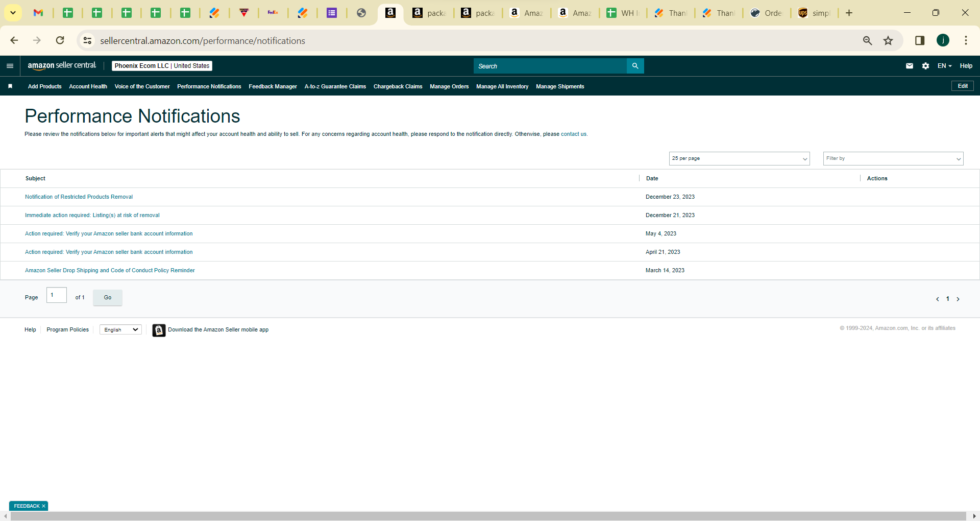Image resolution: width=980 pixels, height=521 pixels.
Task: Click the Edit bookmarks button
Action: pos(962,86)
